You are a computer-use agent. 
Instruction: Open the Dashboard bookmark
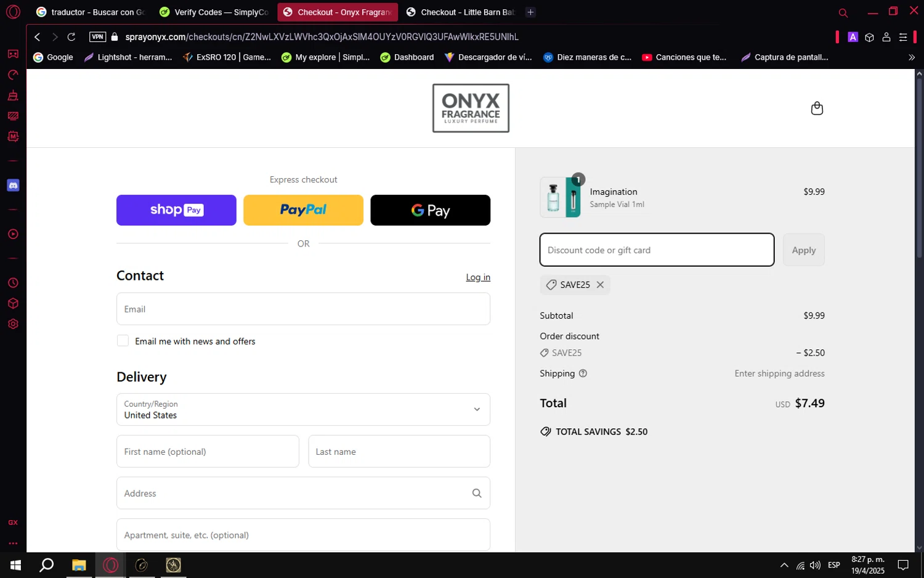click(x=407, y=57)
